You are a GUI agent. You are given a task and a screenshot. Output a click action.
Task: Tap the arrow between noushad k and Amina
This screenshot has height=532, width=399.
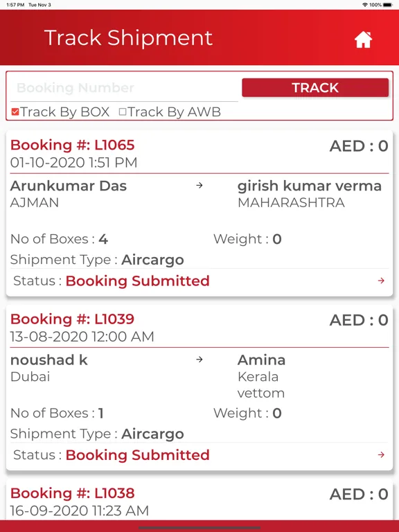(199, 360)
